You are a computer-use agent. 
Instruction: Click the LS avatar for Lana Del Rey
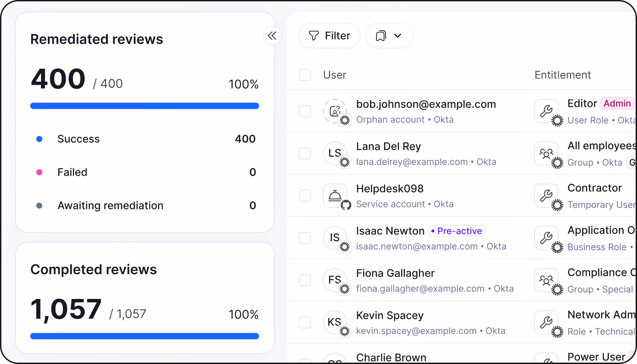pos(335,153)
